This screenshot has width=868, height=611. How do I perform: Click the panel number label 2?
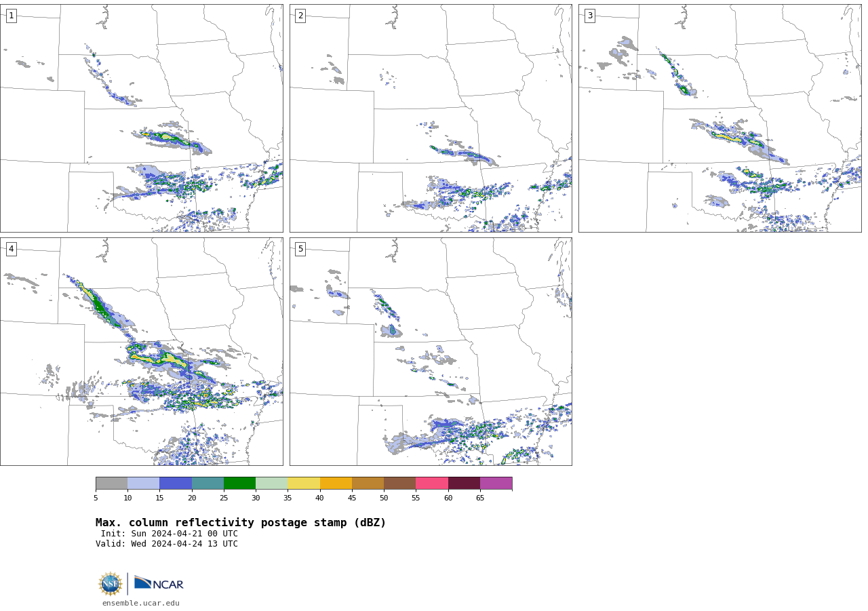tap(300, 16)
